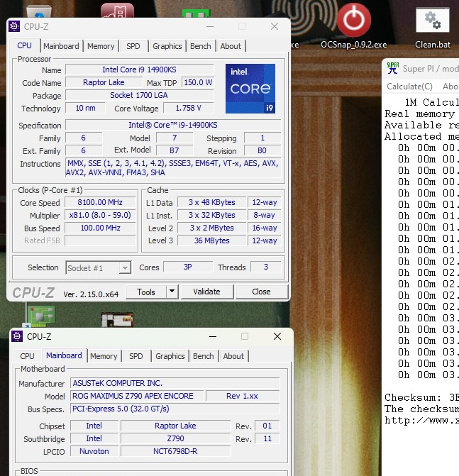Click the Checksum line in Super PI
The height and width of the screenshot is (476, 459).
421,397
